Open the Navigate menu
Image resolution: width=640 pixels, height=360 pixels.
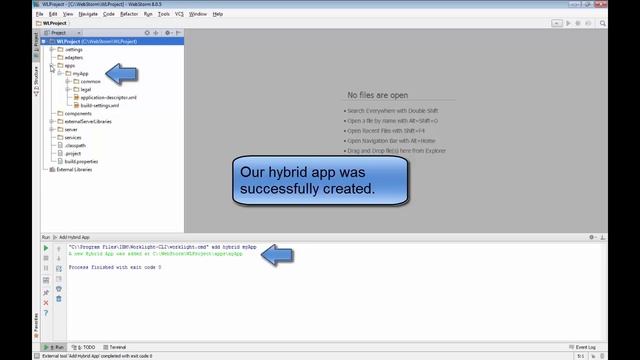tap(88, 14)
